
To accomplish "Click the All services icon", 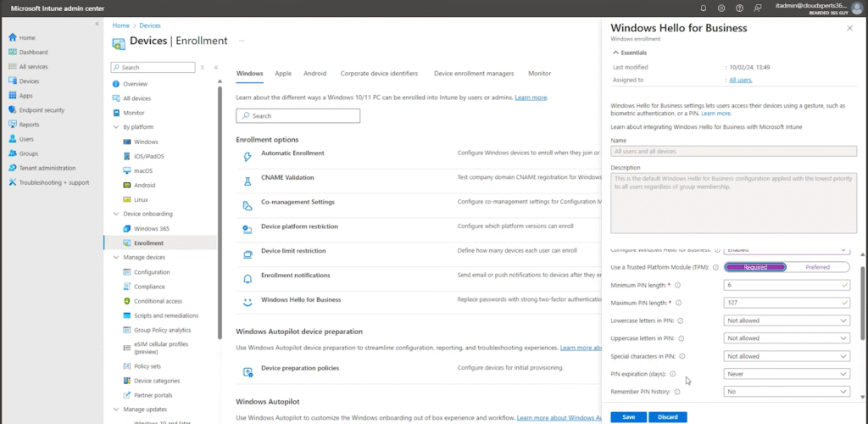I will click(x=12, y=66).
